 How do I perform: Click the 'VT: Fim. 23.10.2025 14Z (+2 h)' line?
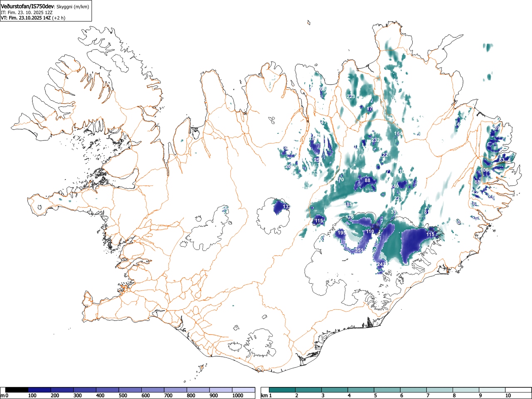(33, 18)
